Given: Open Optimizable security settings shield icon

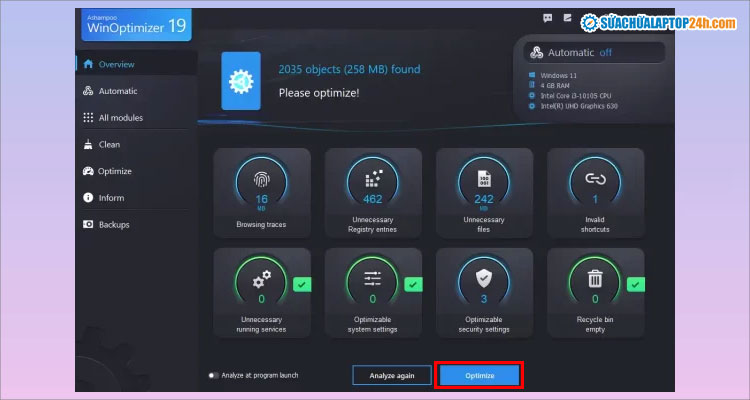Looking at the screenshot, I should pyautogui.click(x=484, y=278).
